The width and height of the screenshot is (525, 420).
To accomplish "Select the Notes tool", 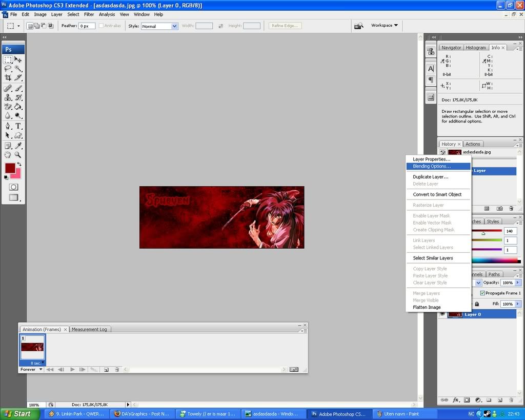I will (x=8, y=146).
